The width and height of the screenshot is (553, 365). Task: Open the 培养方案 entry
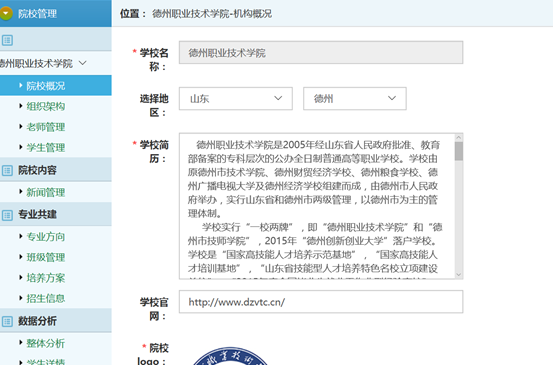[x=45, y=278]
